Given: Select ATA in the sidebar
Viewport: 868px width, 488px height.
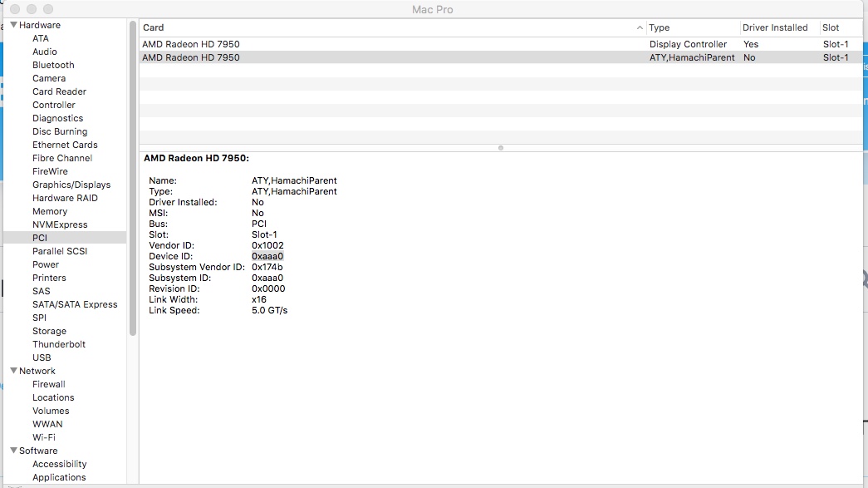Looking at the screenshot, I should (x=41, y=38).
